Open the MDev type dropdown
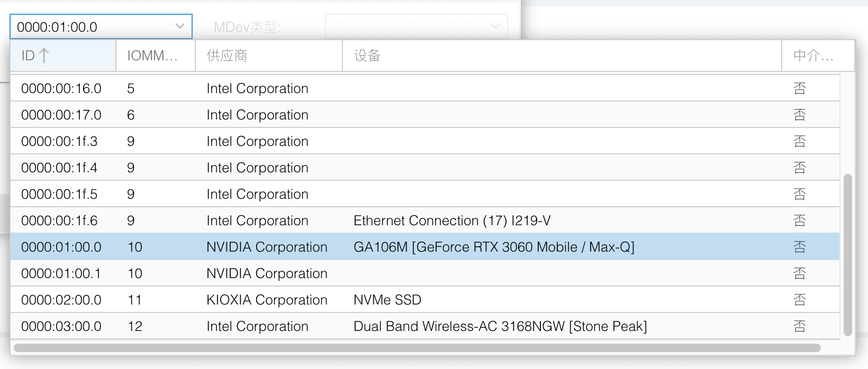This screenshot has height=369, width=868. pos(417,26)
